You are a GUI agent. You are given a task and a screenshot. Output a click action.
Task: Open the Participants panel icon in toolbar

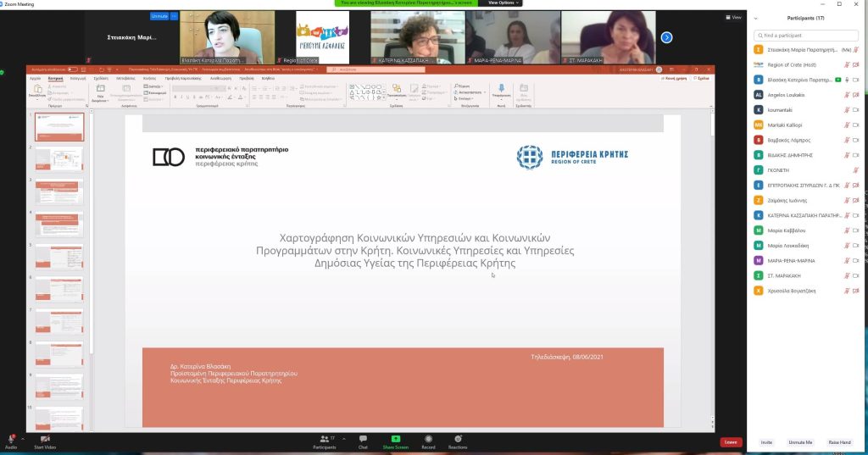325,439
